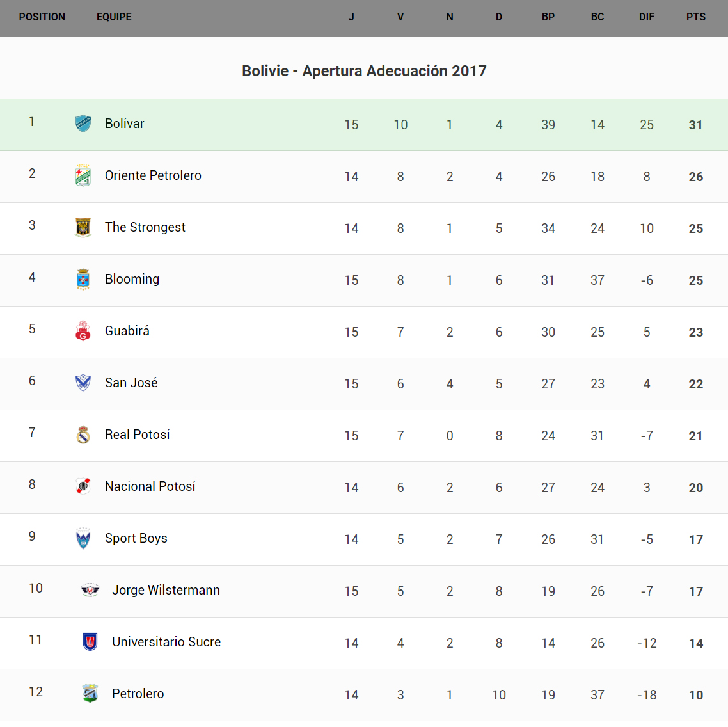Click the Sport Boys crest icon

point(83,538)
